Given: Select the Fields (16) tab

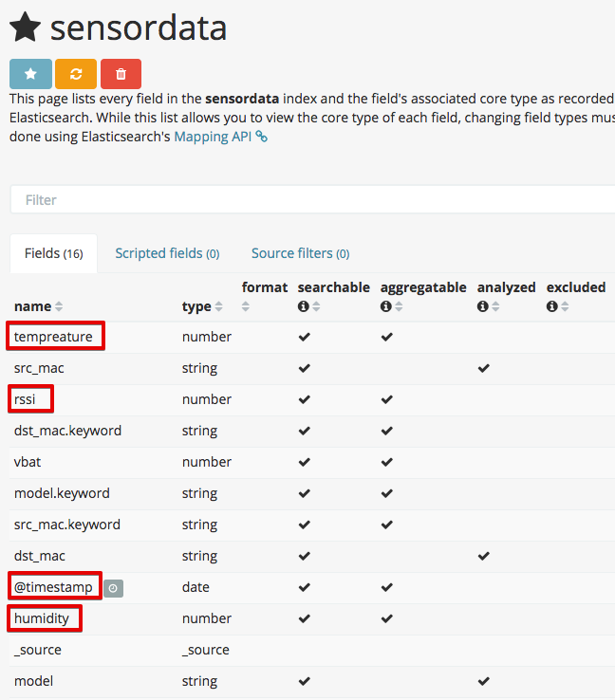Looking at the screenshot, I should point(53,253).
